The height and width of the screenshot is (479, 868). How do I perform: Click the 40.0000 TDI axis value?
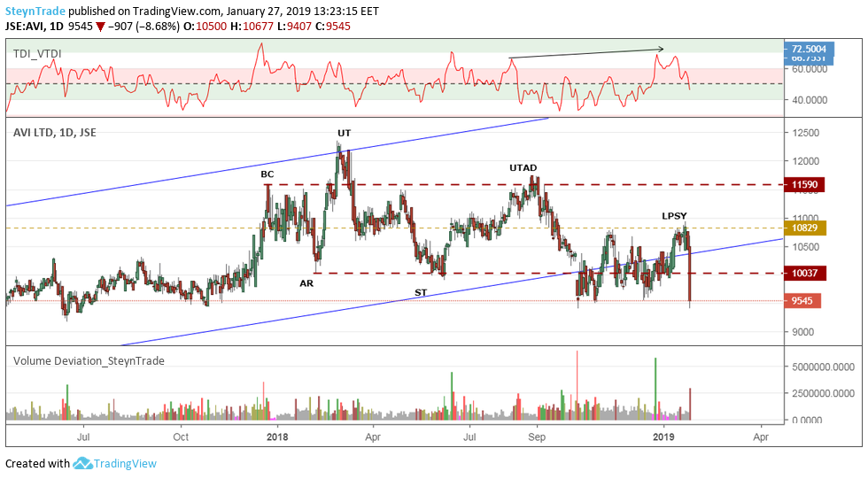pos(810,100)
